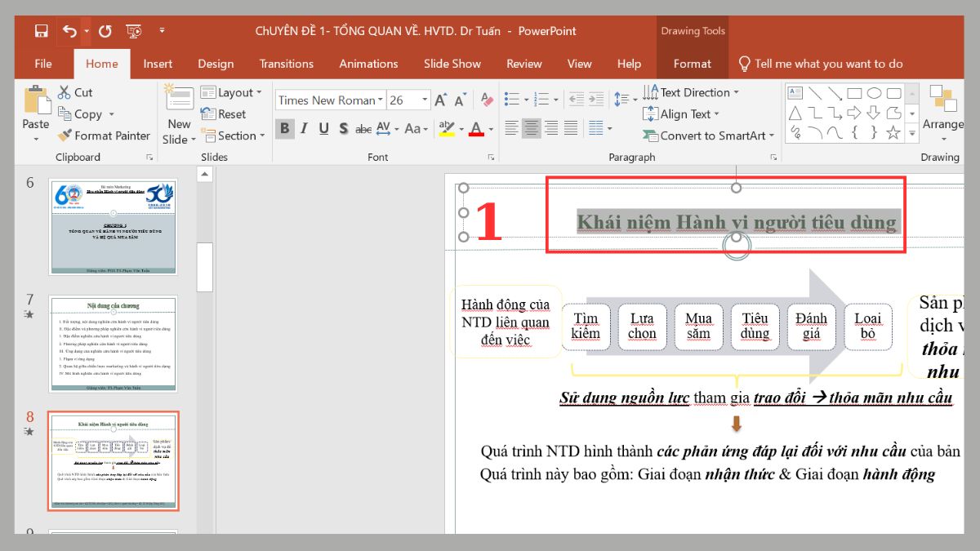Toggle underline on the text
Screen dimensions: 980x551
323,128
